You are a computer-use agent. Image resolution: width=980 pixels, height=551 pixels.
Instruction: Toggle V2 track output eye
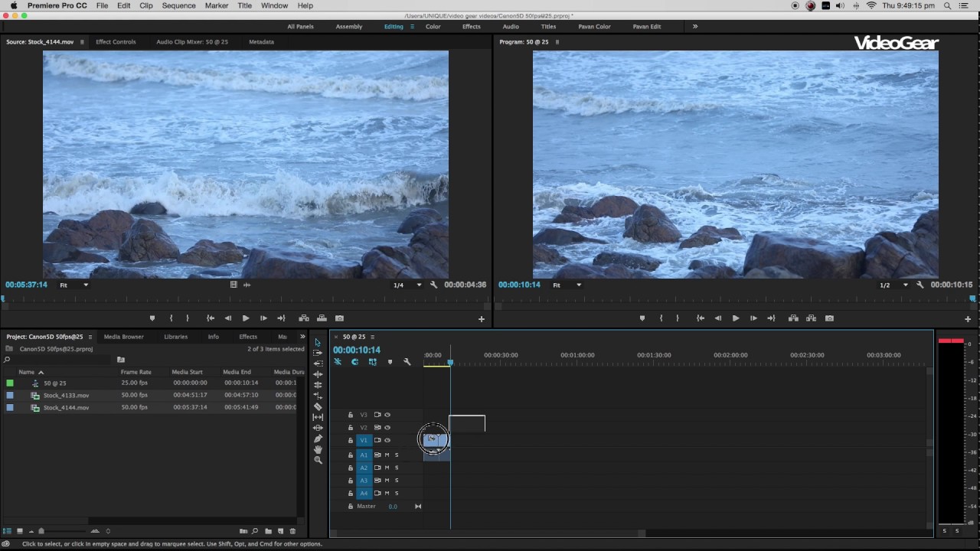387,428
